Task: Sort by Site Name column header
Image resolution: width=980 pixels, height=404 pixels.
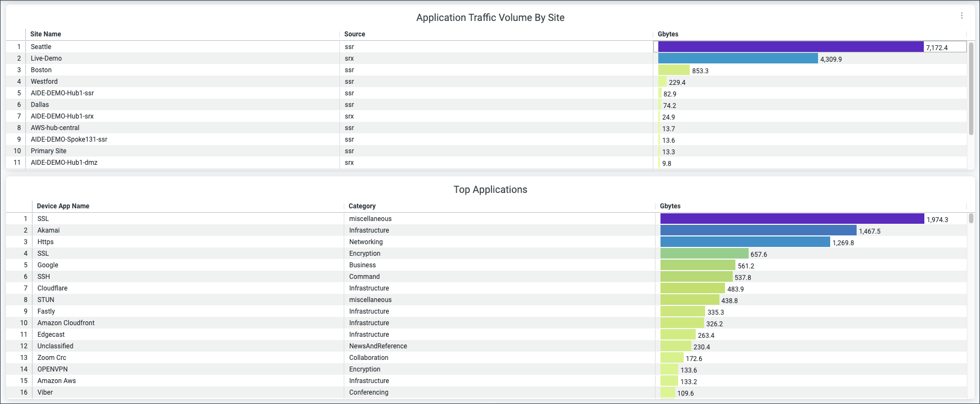Action: pyautogui.click(x=46, y=34)
